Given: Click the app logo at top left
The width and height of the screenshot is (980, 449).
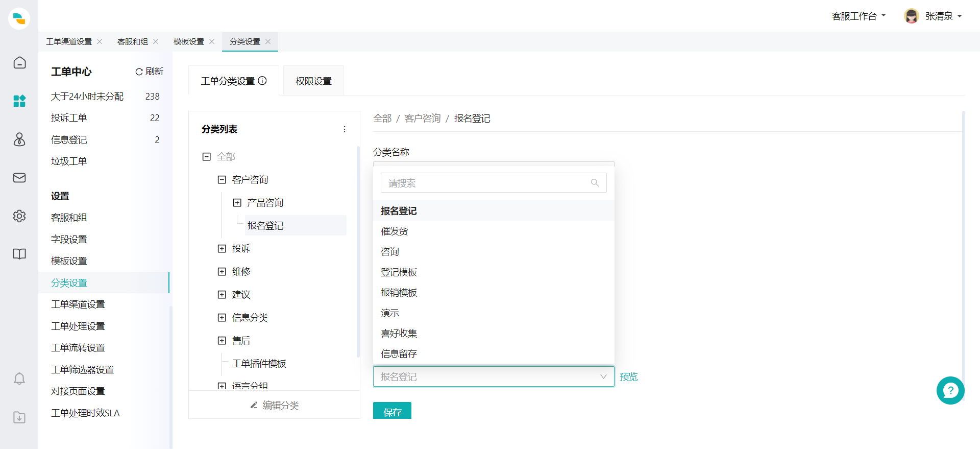Looking at the screenshot, I should 19,18.
